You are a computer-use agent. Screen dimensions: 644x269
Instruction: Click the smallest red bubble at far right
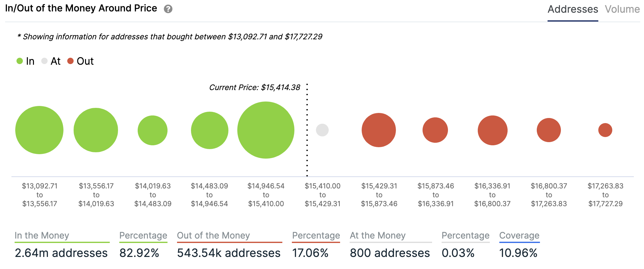click(x=605, y=130)
